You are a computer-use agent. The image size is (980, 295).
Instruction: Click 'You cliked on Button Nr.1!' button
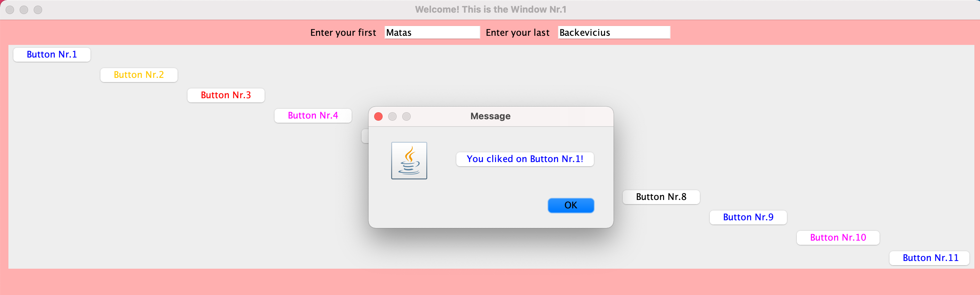coord(525,159)
